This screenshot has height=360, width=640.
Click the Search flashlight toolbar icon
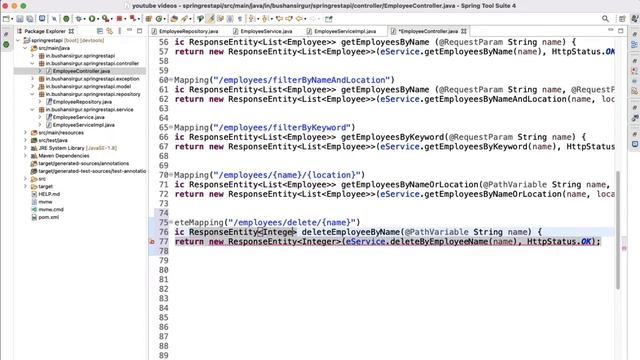click(184, 19)
